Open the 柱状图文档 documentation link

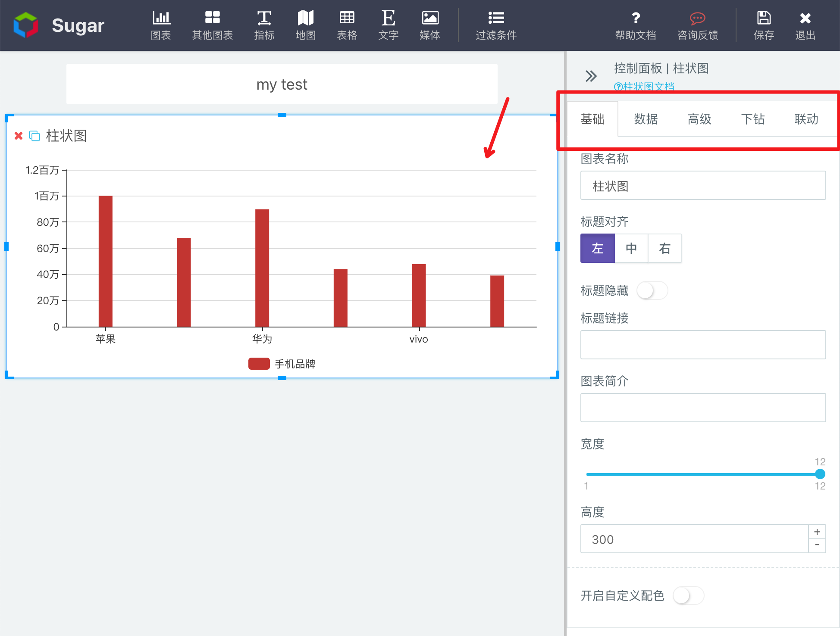pyautogui.click(x=644, y=87)
